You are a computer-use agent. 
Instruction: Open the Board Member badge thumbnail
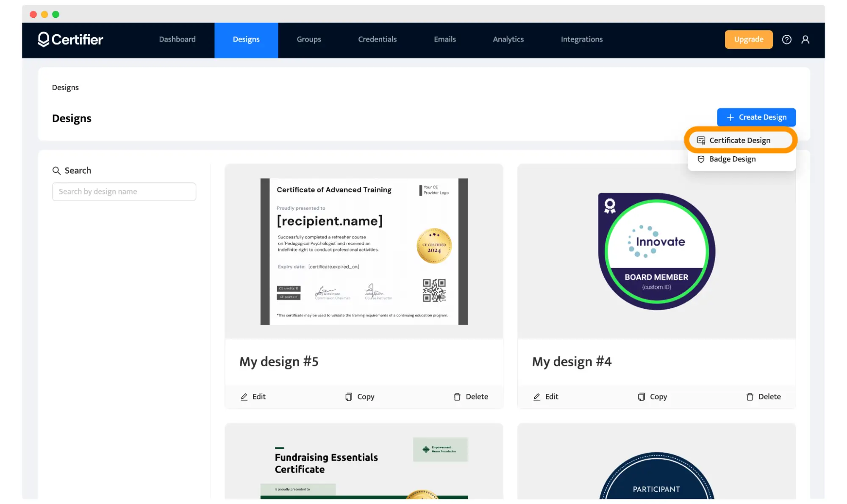[x=656, y=252]
